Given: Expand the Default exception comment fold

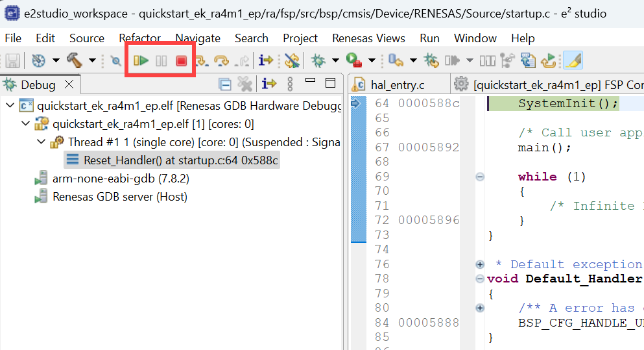Looking at the screenshot, I should click(480, 264).
